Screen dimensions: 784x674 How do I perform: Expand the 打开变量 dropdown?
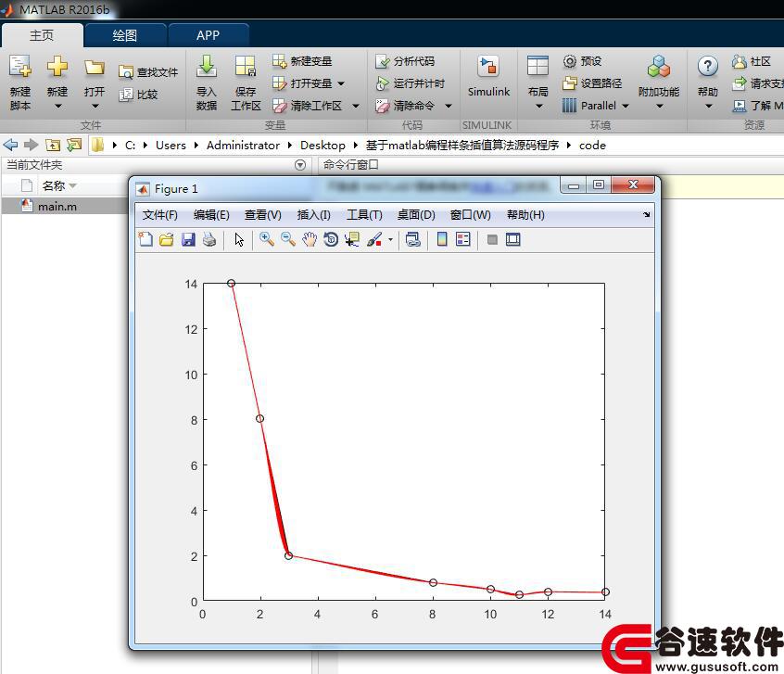341,83
